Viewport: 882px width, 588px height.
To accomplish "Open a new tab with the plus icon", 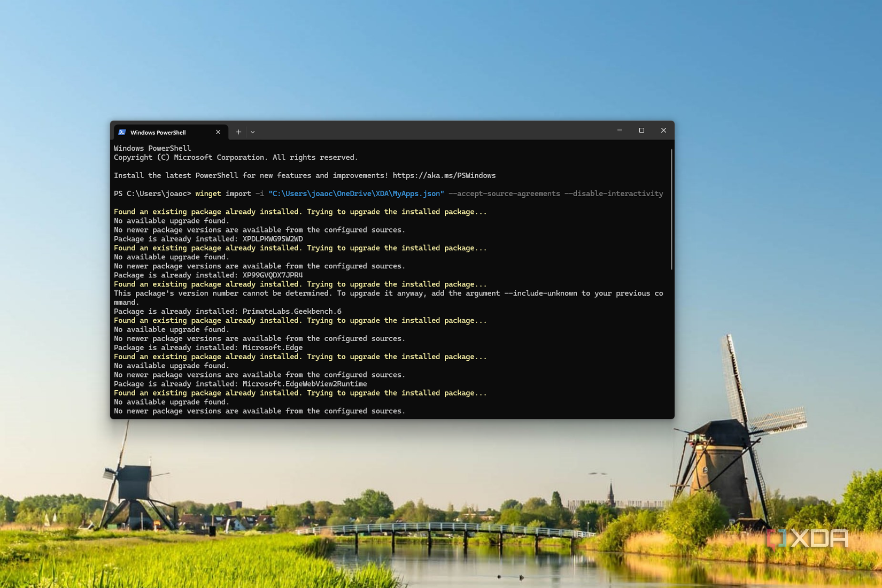I will coord(238,131).
